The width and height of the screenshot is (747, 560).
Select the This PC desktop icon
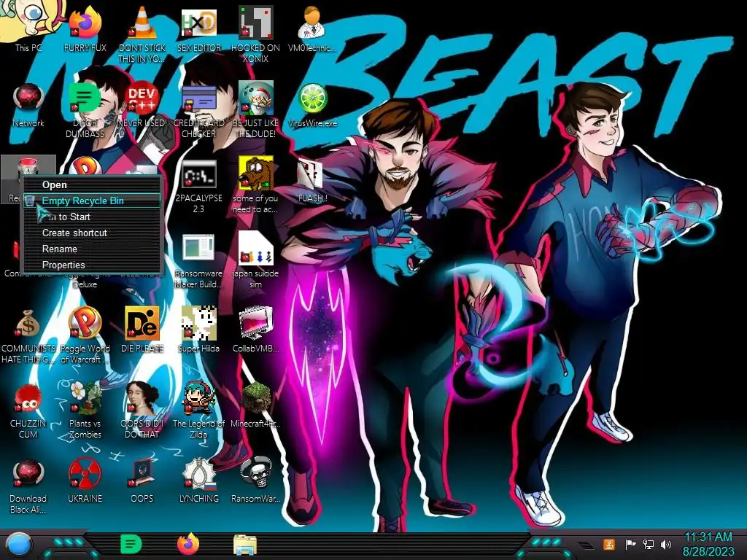point(28,27)
